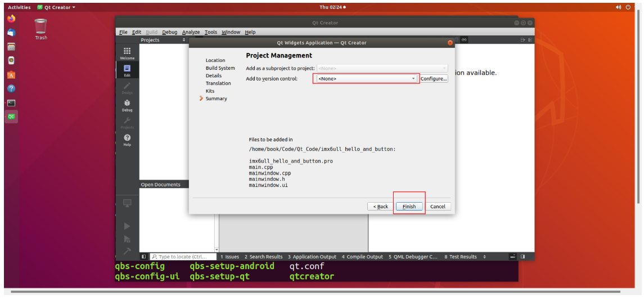
Task: Click the Design mode pencil icon
Action: pyautogui.click(x=127, y=88)
